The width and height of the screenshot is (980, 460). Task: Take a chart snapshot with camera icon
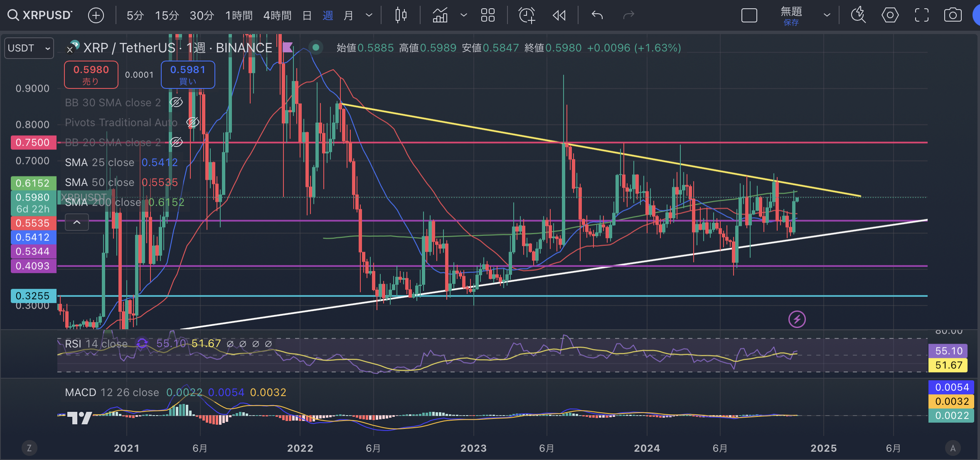[953, 15]
